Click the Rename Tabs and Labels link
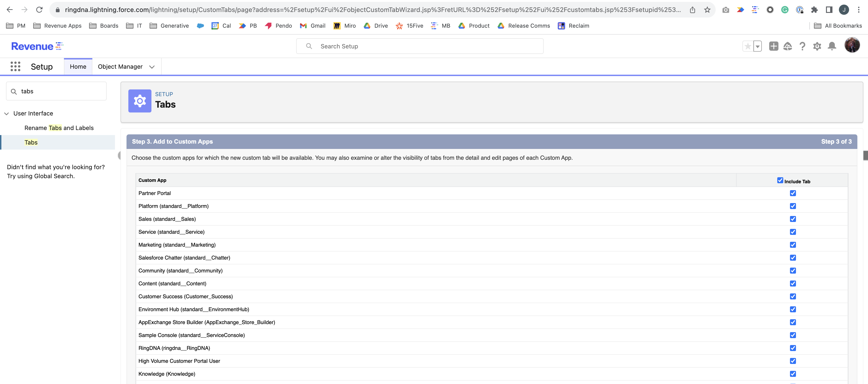 (x=59, y=128)
